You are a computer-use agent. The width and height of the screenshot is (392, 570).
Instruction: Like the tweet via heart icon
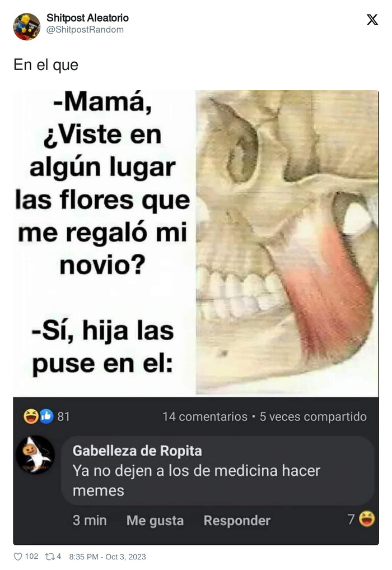18,557
